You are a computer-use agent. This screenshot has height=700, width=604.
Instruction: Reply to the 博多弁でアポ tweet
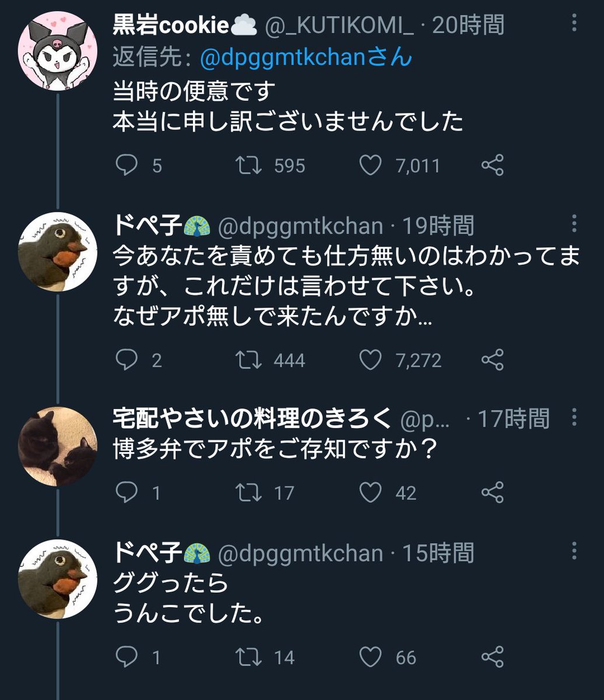click(x=125, y=493)
